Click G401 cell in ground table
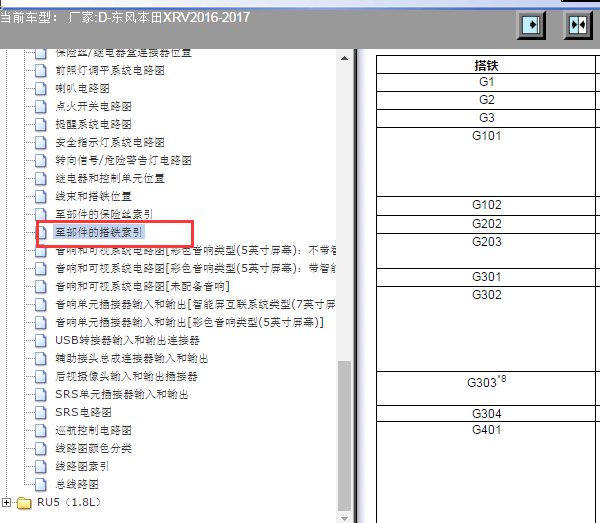Screen dimensions: 600x523 [x=486, y=472]
